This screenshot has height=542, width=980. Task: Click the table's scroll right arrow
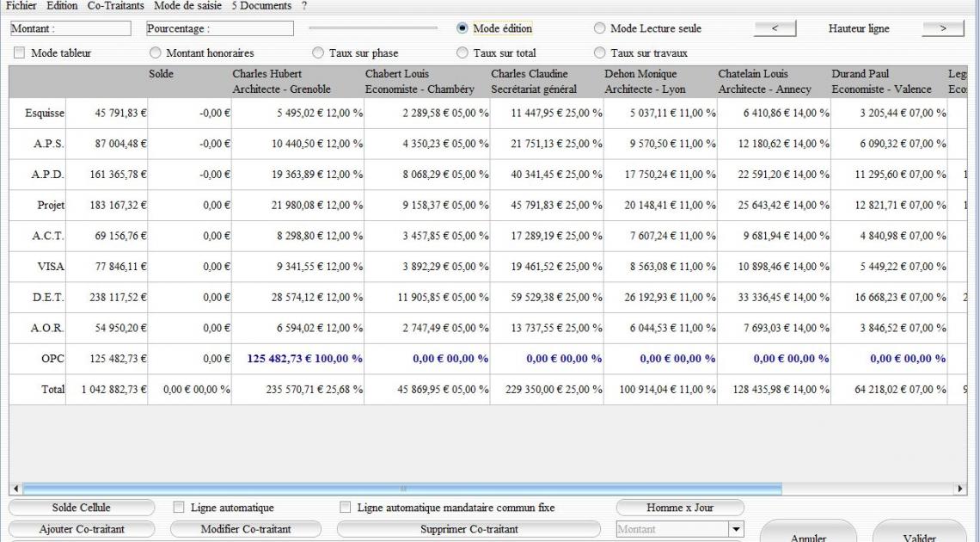pyautogui.click(x=960, y=489)
